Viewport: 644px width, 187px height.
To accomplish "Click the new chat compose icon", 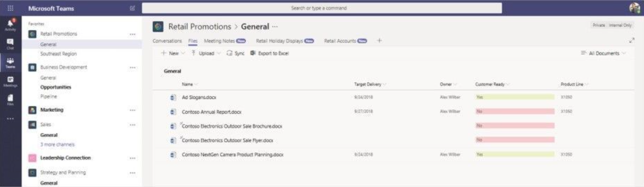I will 133,8.
